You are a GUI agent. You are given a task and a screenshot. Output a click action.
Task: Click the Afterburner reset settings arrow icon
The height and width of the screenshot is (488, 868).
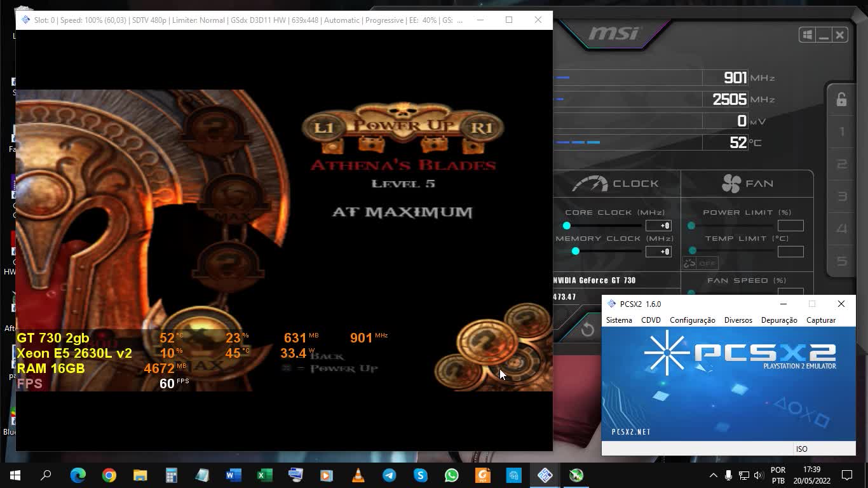587,329
